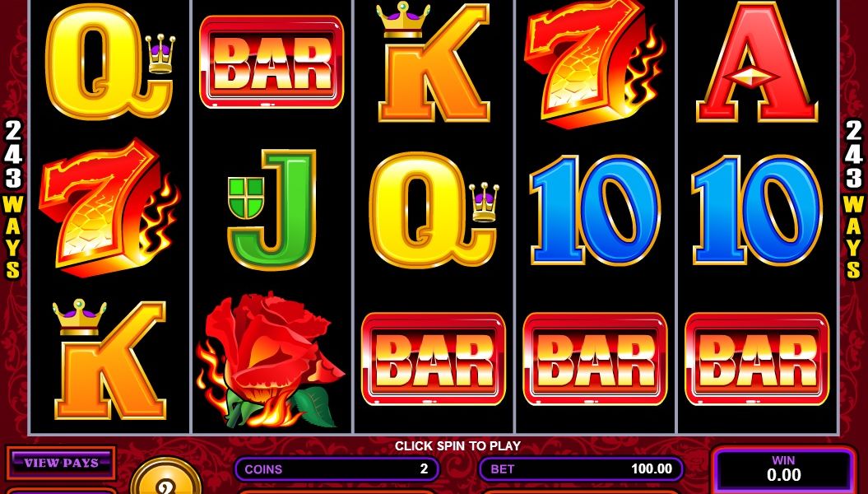Click the BAR symbol at bottom of third reel
Viewport: 868px width, 494px height.
coord(434,359)
